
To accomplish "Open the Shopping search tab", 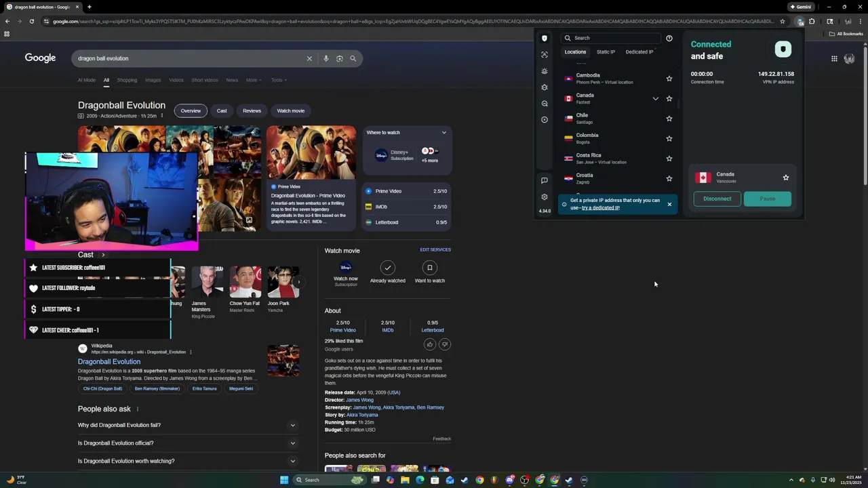I will tap(127, 80).
